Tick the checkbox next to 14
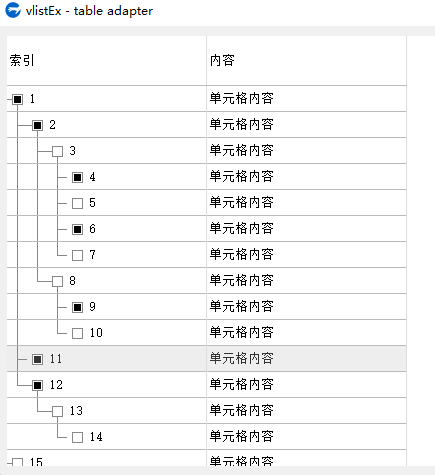435x475 pixels. pos(78,437)
